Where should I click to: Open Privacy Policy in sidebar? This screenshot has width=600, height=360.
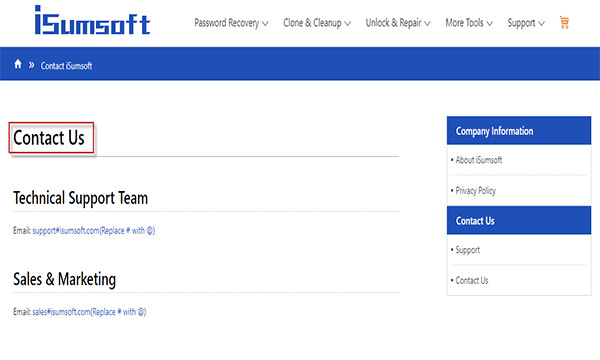click(x=475, y=191)
